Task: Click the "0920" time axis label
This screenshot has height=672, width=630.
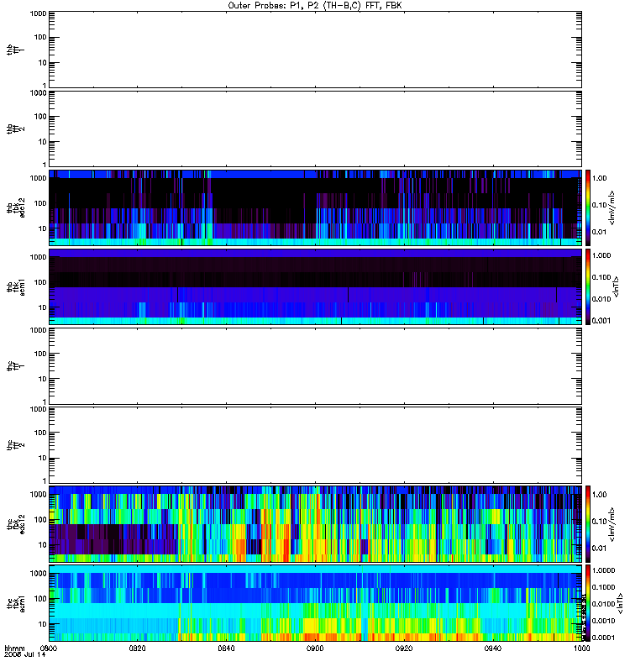Action: pyautogui.click(x=404, y=648)
